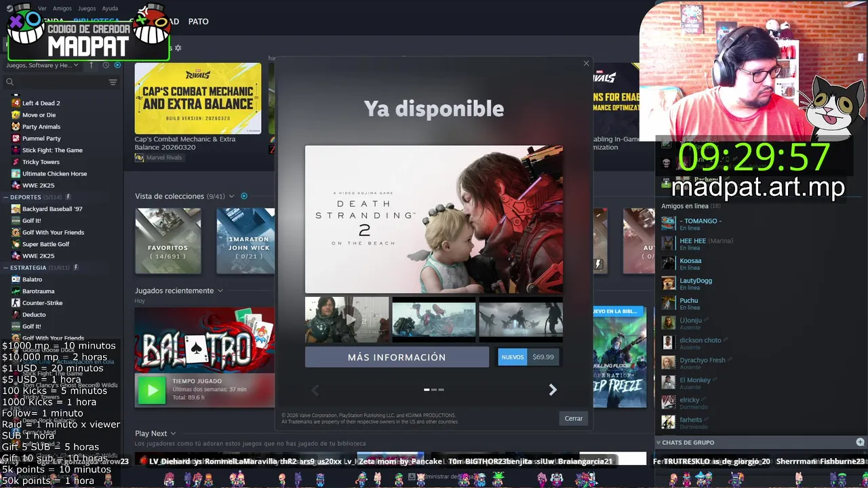Select Backyard Baseball '97 in library
The height and width of the screenshot is (488, 868).
[x=52, y=209]
